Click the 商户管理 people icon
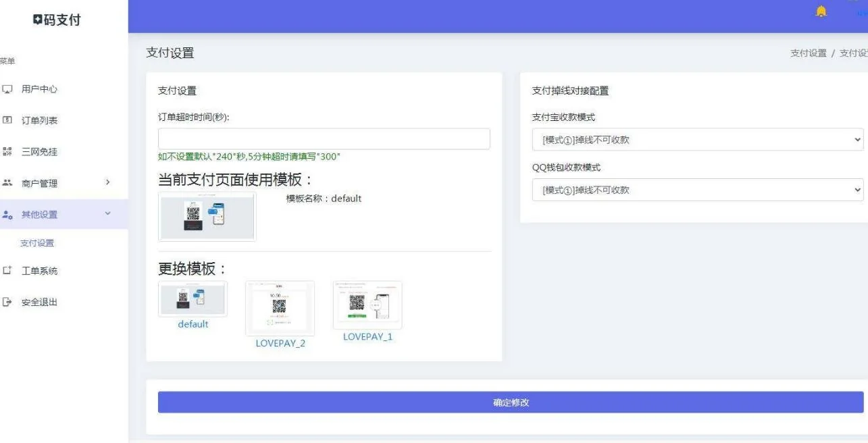The image size is (868, 443). click(7, 183)
